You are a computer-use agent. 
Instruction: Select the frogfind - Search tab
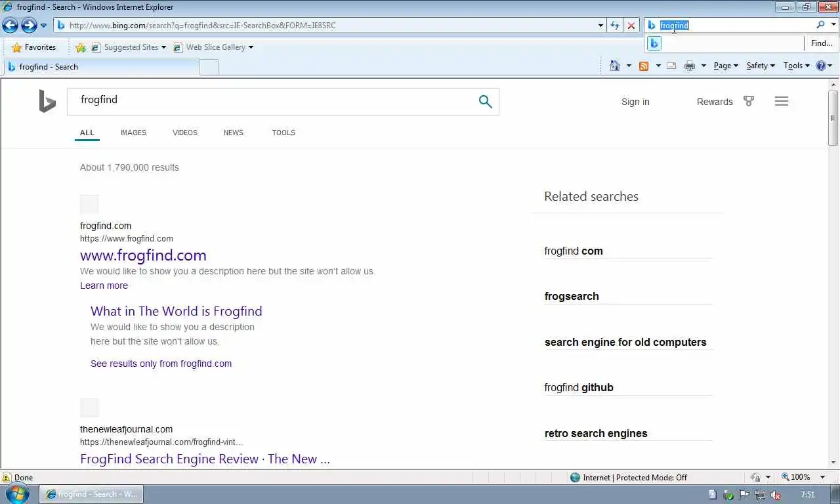tap(102, 67)
